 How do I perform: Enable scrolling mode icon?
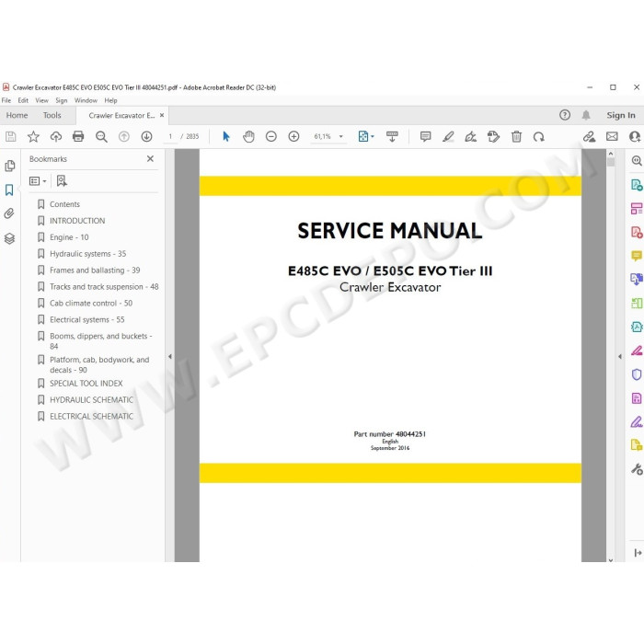click(392, 136)
